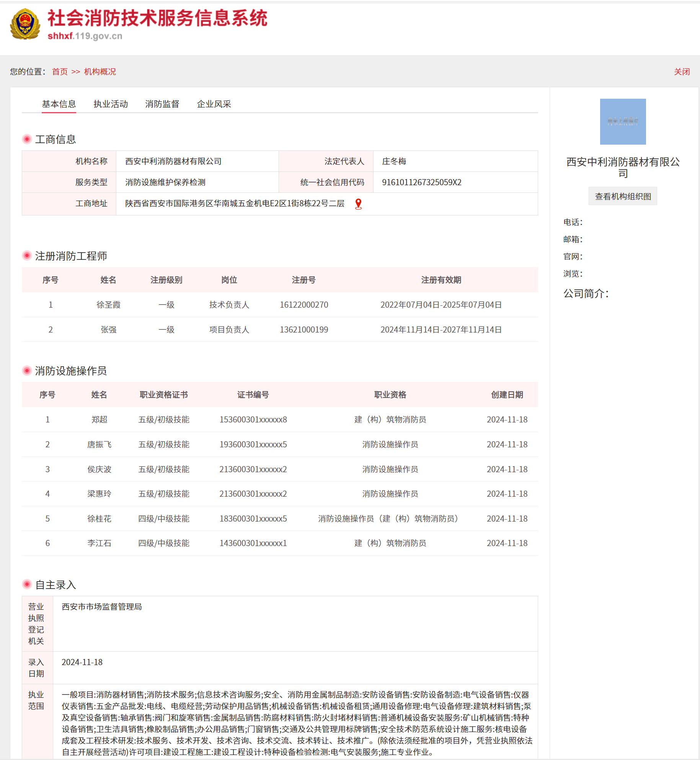Select the 企业风采 tab
The image size is (700, 760).
(214, 104)
